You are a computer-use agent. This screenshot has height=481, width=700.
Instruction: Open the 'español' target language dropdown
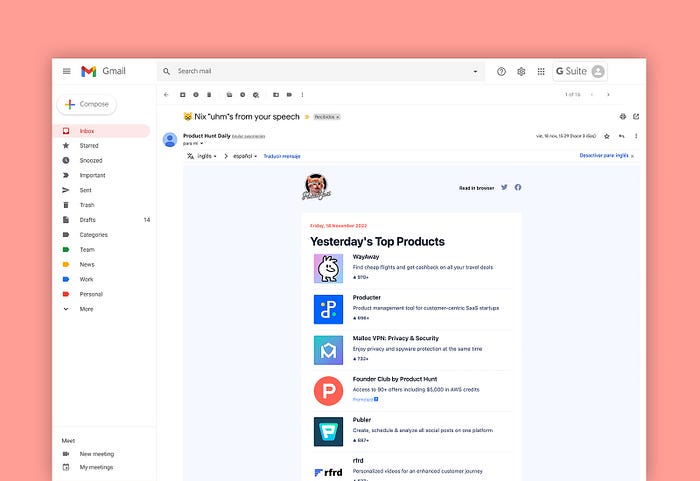point(245,156)
